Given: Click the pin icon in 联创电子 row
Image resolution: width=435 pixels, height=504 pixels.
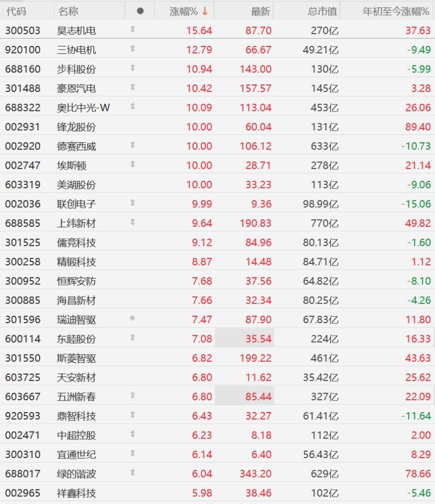Looking at the screenshot, I should click(x=132, y=203).
